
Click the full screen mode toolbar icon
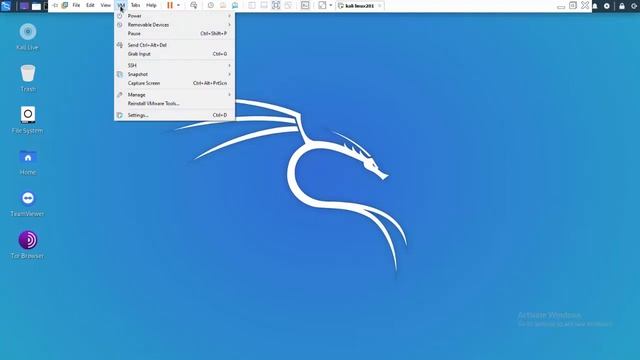tap(276, 5)
